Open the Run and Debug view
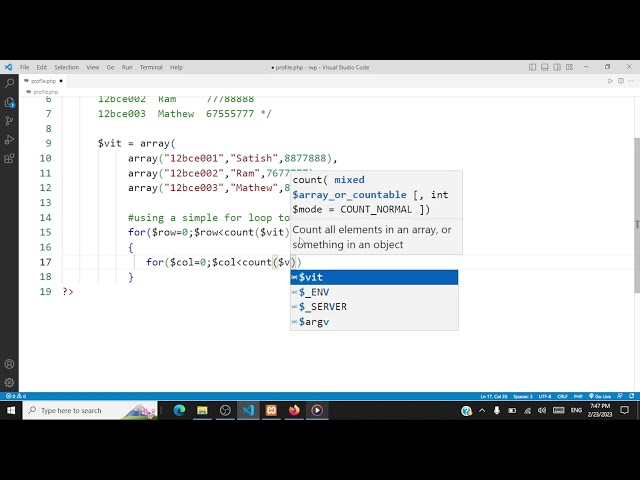This screenshot has height=480, width=640. tap(9, 140)
